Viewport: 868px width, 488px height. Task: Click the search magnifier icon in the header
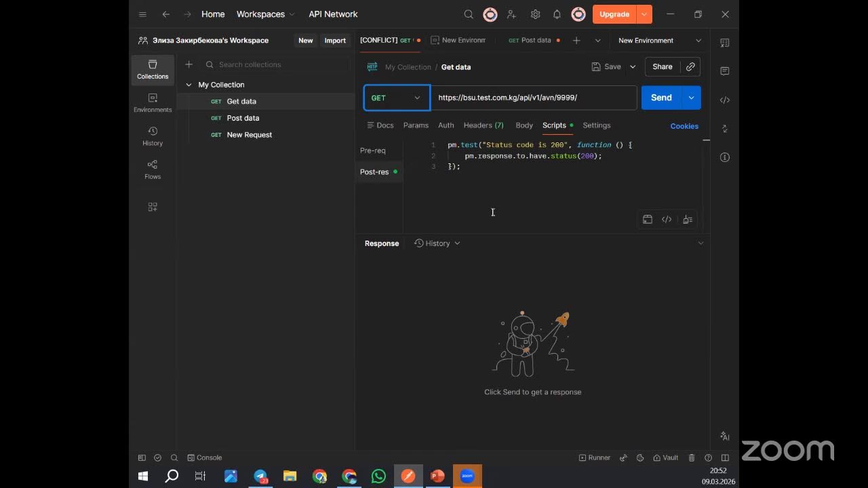pos(469,14)
